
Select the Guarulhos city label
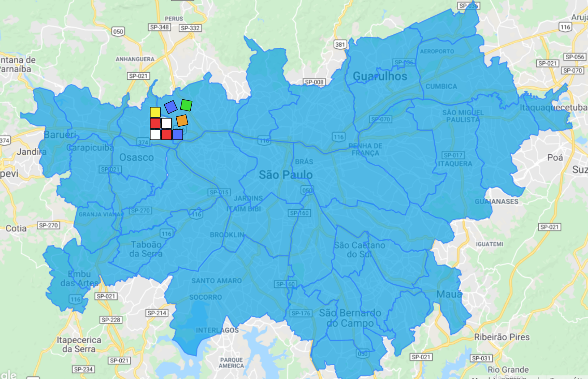(380, 76)
